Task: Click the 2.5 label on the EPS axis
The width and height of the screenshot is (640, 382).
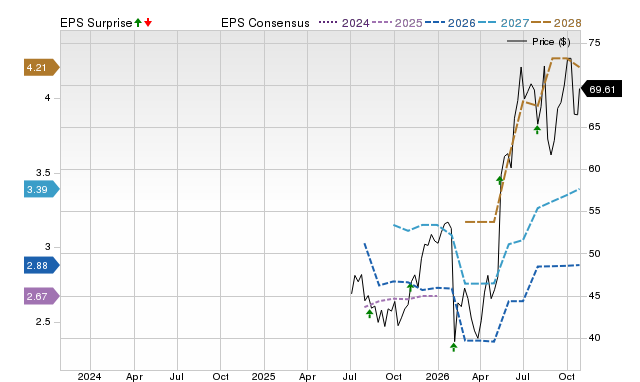Action: coord(43,322)
